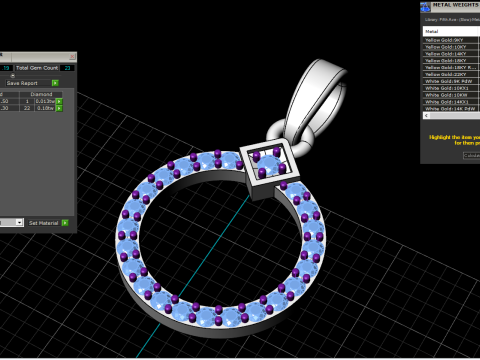This screenshot has width=480, height=360.
Task: Select White Gold 9K PdW row
Action: pos(450,81)
